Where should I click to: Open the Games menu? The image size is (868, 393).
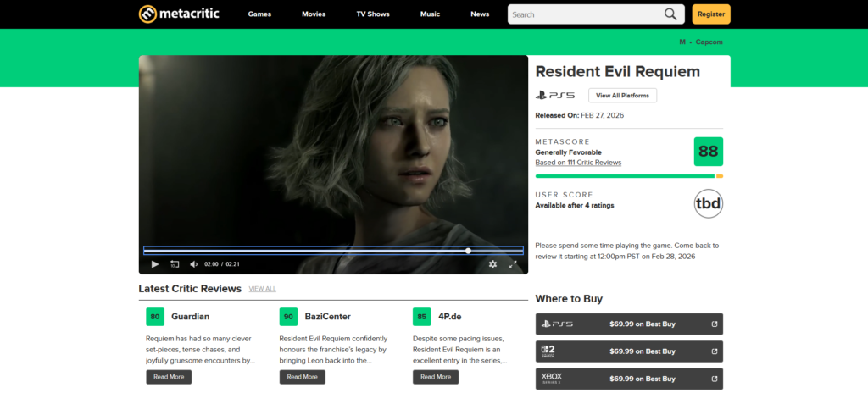259,14
